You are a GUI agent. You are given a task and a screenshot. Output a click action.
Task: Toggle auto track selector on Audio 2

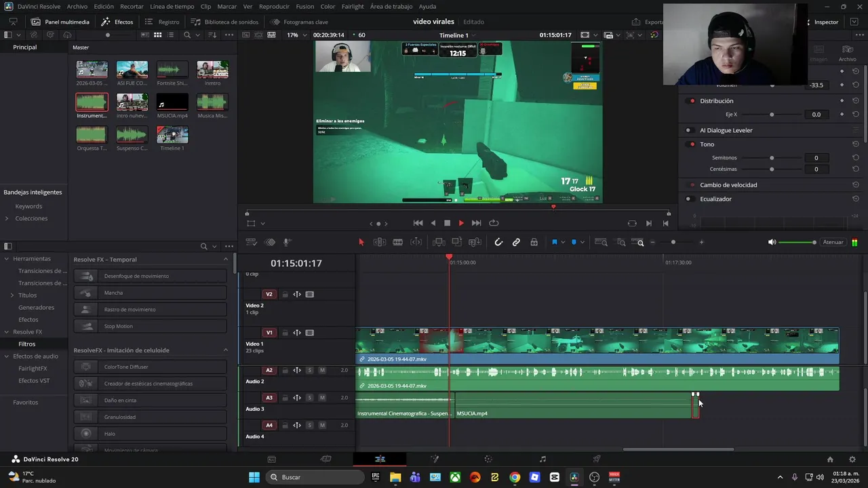tap(297, 370)
